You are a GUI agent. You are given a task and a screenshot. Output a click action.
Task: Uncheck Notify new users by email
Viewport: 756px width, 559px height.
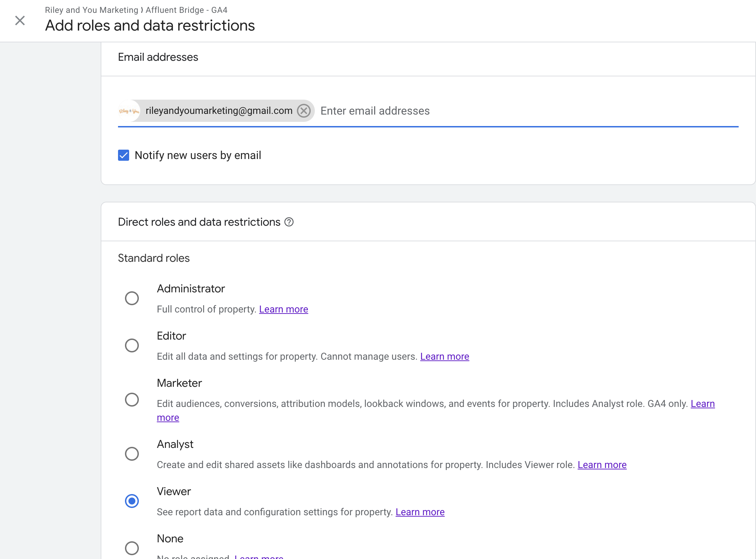(x=124, y=155)
